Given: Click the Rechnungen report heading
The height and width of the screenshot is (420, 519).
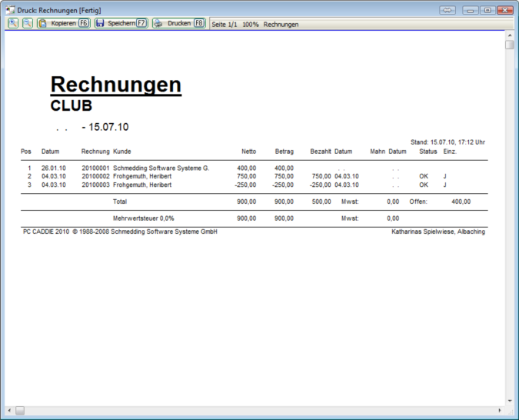Looking at the screenshot, I should coord(115,85).
